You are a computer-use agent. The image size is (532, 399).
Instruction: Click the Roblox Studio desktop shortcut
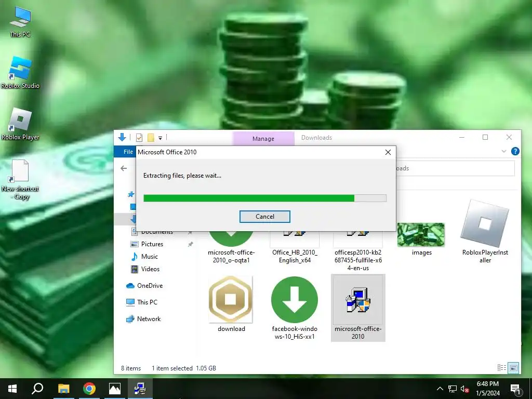coord(20,73)
